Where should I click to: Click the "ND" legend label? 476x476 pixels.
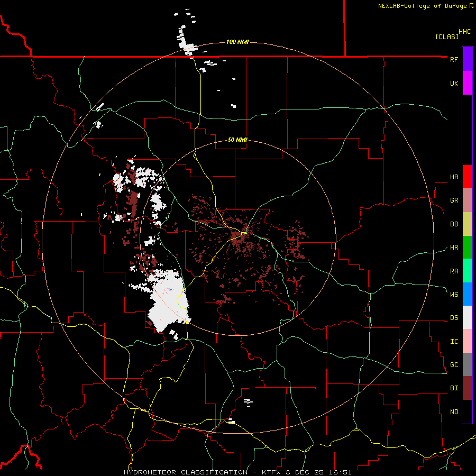[x=454, y=412]
